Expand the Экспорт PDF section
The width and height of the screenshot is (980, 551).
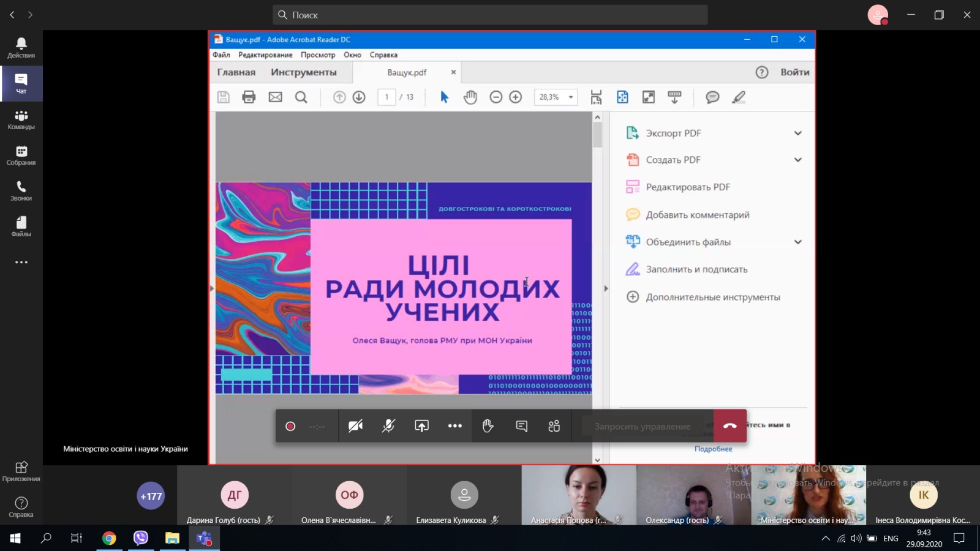coord(797,133)
